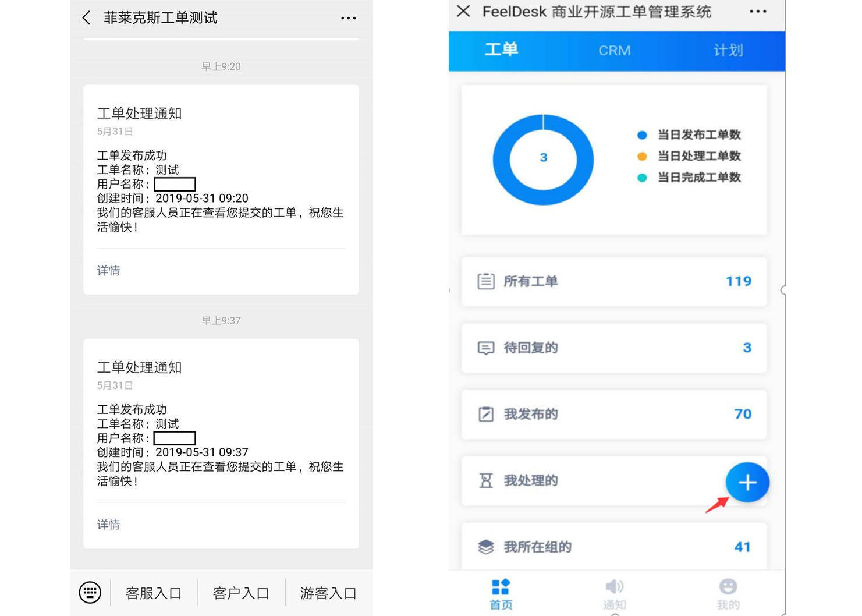
Task: Click 创建时间: 2019-05-31 09:20 line
Action: tap(173, 199)
